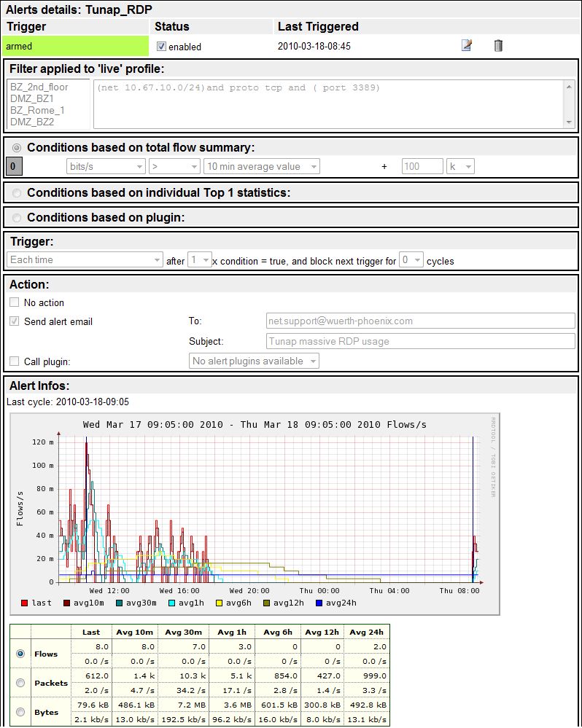Click the edit alert pencil icon

[x=466, y=45]
